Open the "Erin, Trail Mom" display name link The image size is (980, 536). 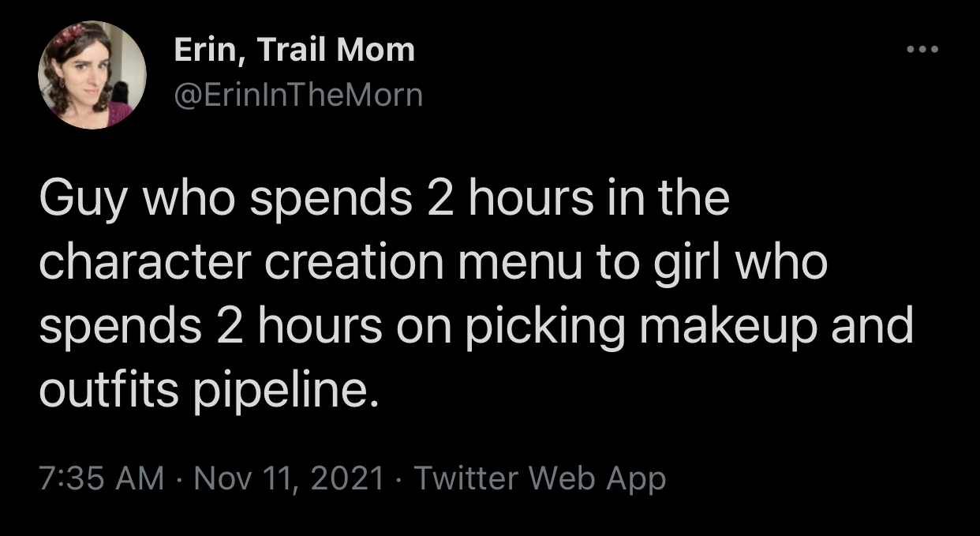click(x=294, y=51)
